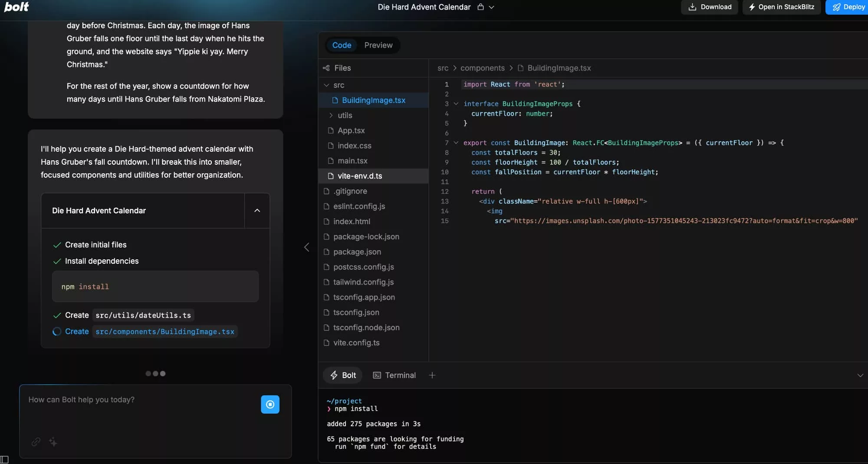Click the attach file link icon

click(x=36, y=442)
